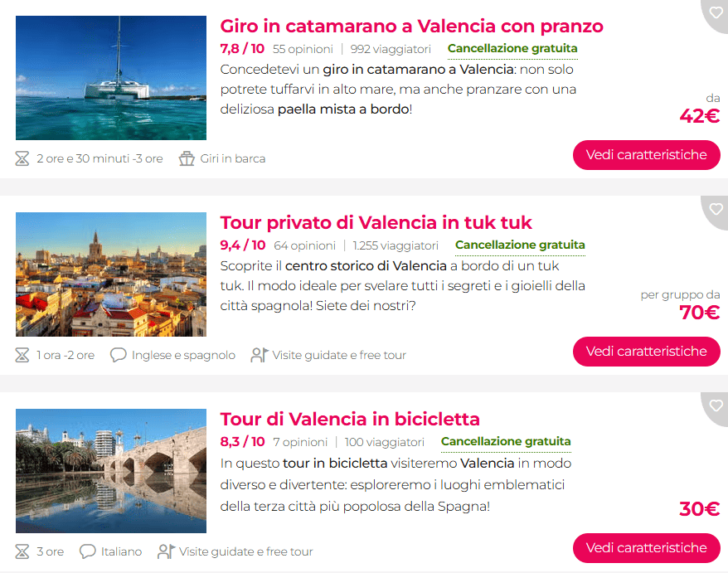
Task: Open the Valencia old town skyline thumbnail
Action: click(x=111, y=274)
